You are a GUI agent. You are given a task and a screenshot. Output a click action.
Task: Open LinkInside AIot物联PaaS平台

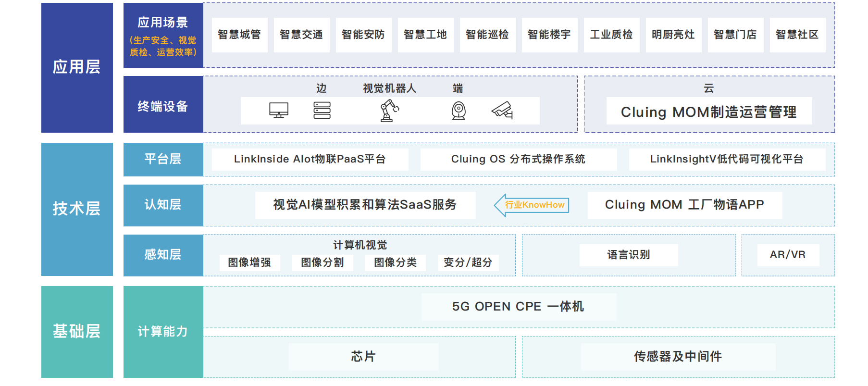pos(310,160)
